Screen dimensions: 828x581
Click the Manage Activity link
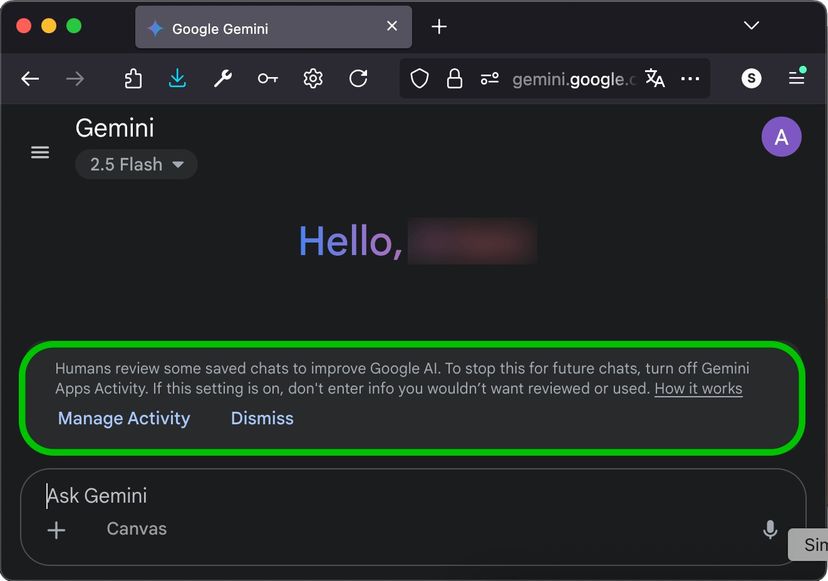pos(123,418)
